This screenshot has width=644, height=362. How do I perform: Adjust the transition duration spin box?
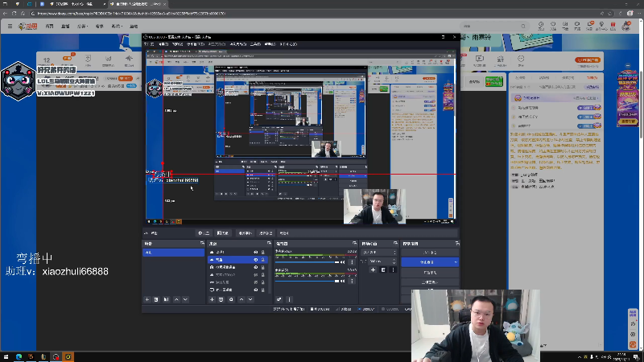382,261
